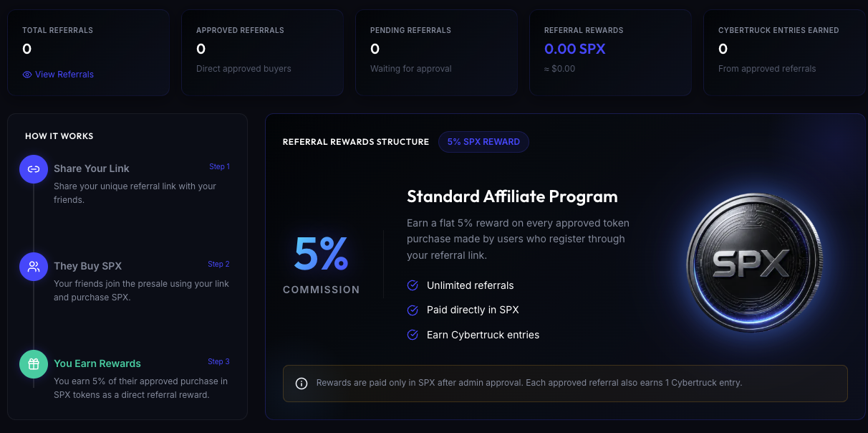868x433 pixels.
Task: Click the 'From approved referrals' text
Action: tap(767, 69)
